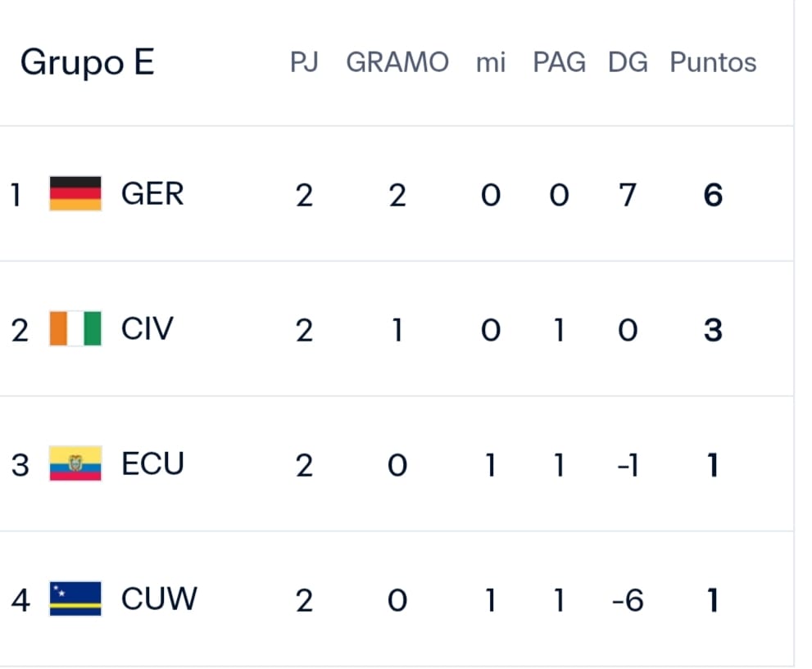Image resolution: width=812 pixels, height=669 pixels.
Task: Click the DG column header
Action: tap(628, 62)
